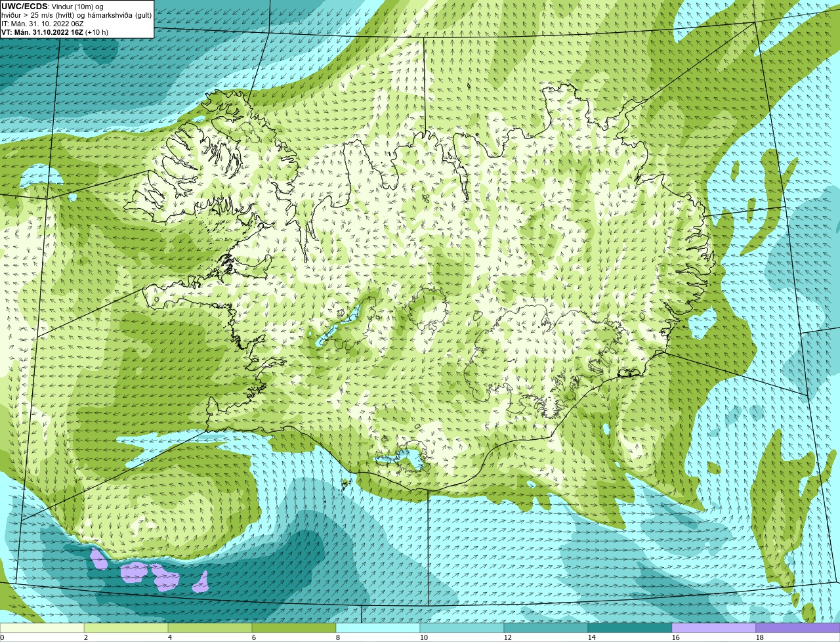Click the scale label '8'
Screen dimensions: 840x642
point(338,637)
